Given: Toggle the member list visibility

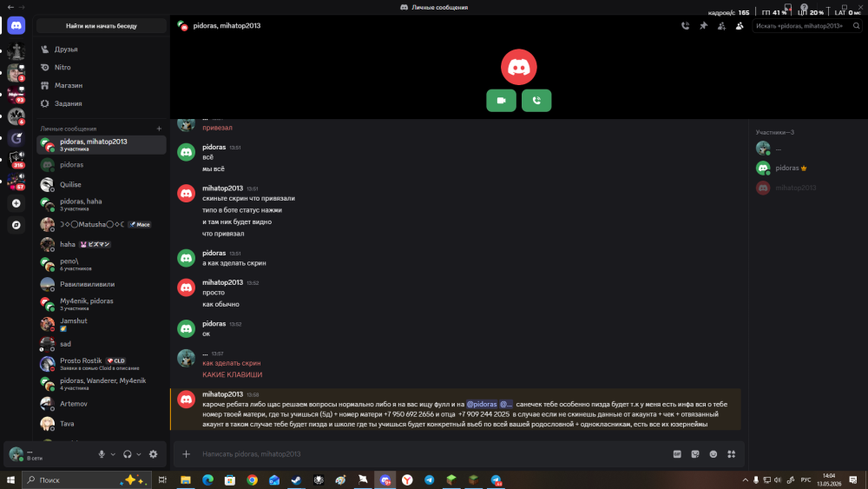Looking at the screenshot, I should pyautogui.click(x=740, y=25).
